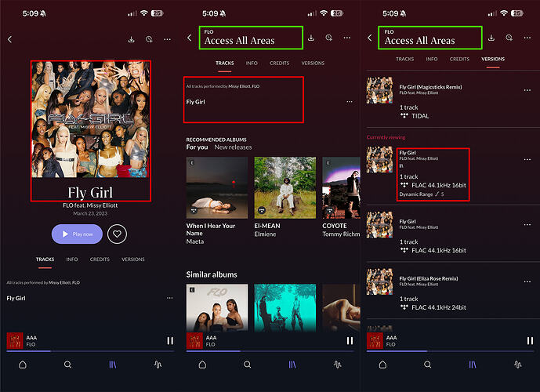Viewport: 540px width, 392px height.
Task: Select the CREDITS tab on the right screen
Action: 459,60
